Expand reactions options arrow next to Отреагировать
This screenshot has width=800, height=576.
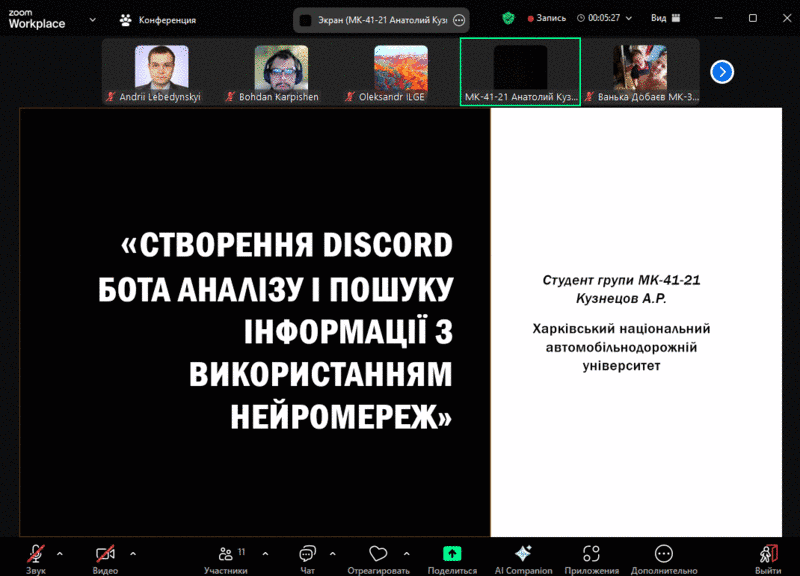[x=407, y=554]
